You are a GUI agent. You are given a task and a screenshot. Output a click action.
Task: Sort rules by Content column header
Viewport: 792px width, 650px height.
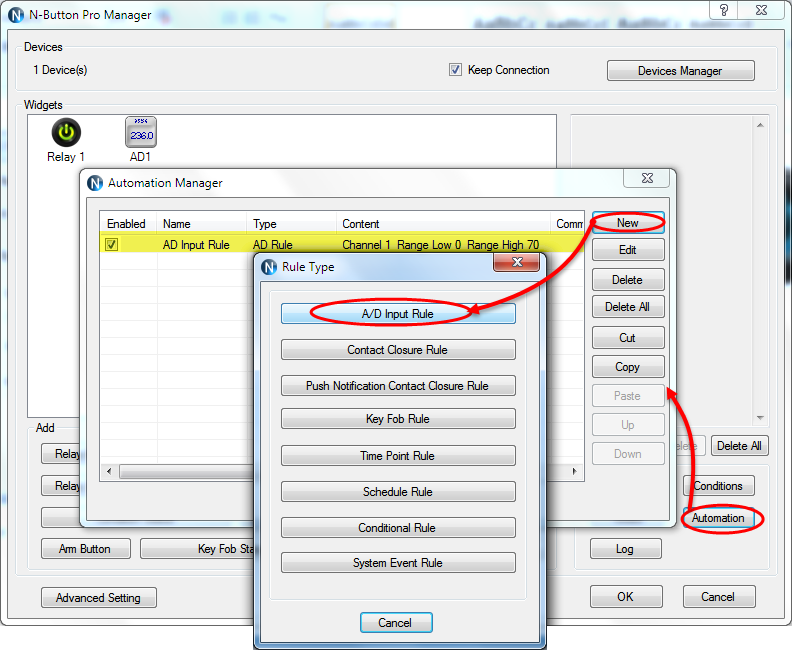point(443,224)
